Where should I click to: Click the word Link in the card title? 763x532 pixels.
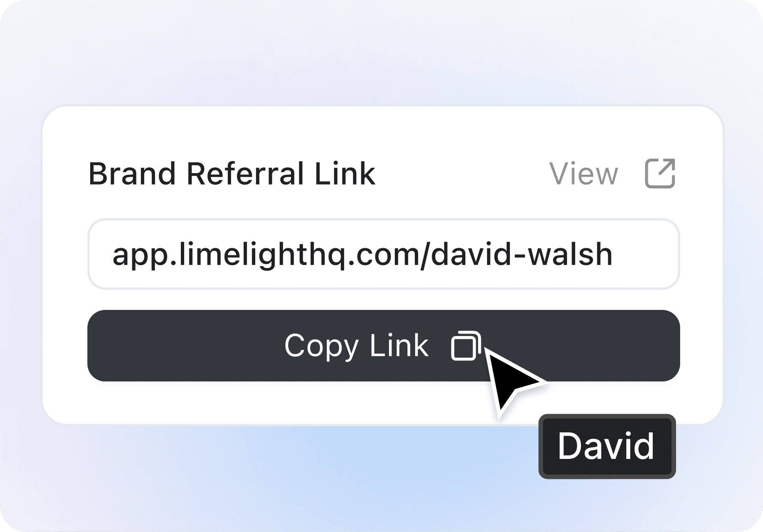click(x=345, y=174)
